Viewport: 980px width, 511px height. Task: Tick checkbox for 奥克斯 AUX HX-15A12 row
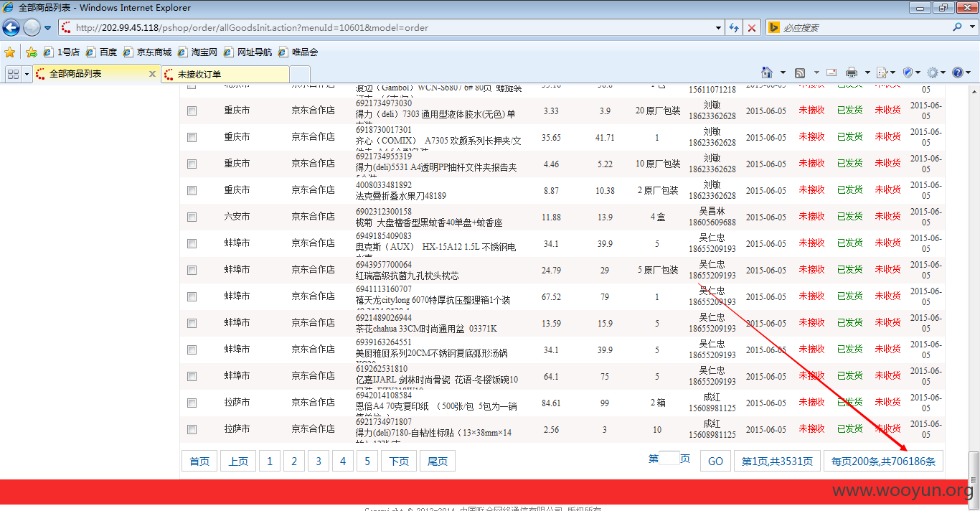192,243
